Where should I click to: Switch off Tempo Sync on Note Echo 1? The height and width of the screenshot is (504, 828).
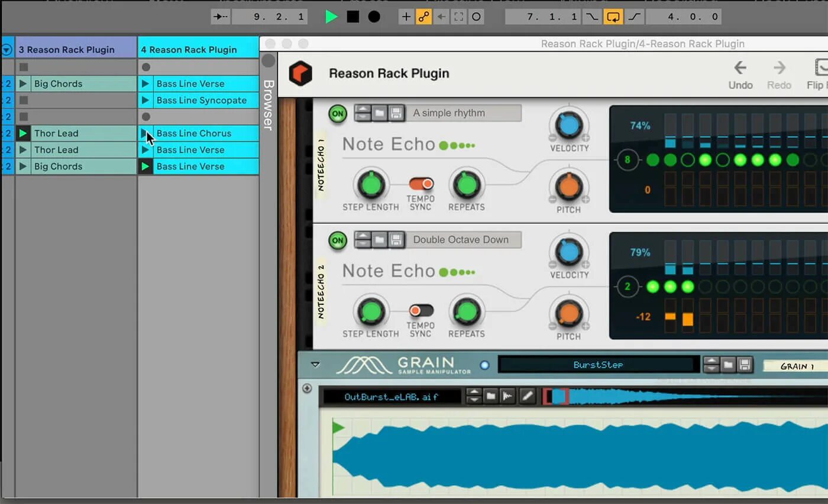tap(421, 184)
